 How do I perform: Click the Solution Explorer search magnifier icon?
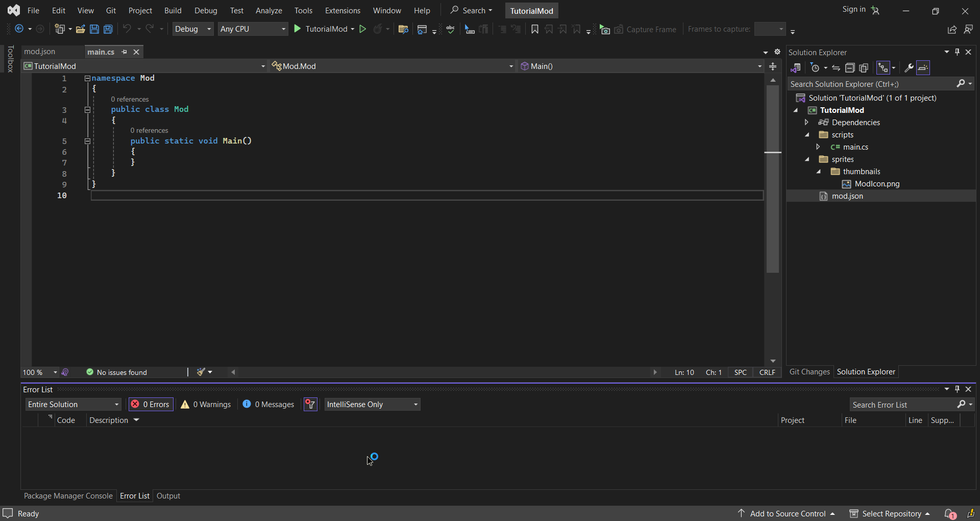(961, 84)
